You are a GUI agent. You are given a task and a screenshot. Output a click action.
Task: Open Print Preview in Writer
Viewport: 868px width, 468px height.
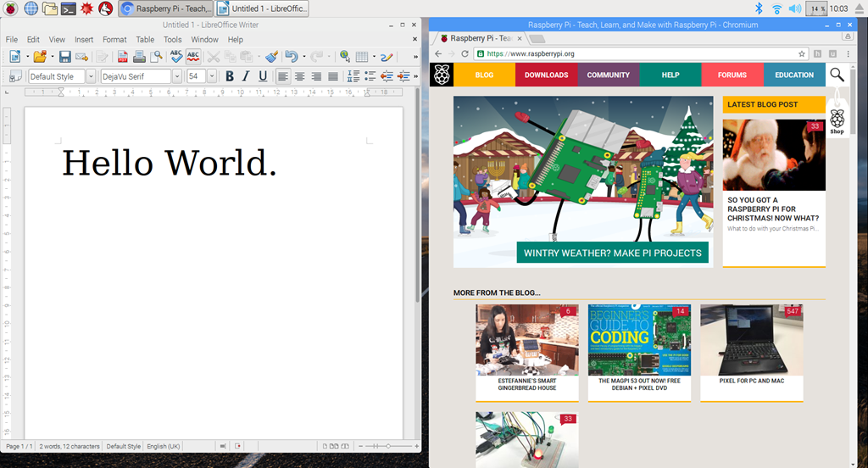click(157, 57)
